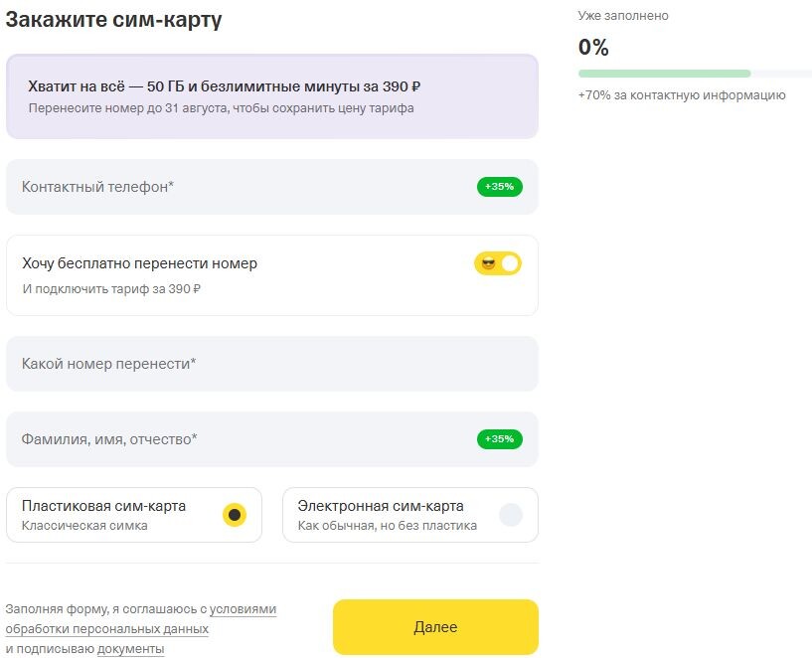Click the sunglasses emoji on the toggle
This screenshot has width=812, height=658.
488,263
